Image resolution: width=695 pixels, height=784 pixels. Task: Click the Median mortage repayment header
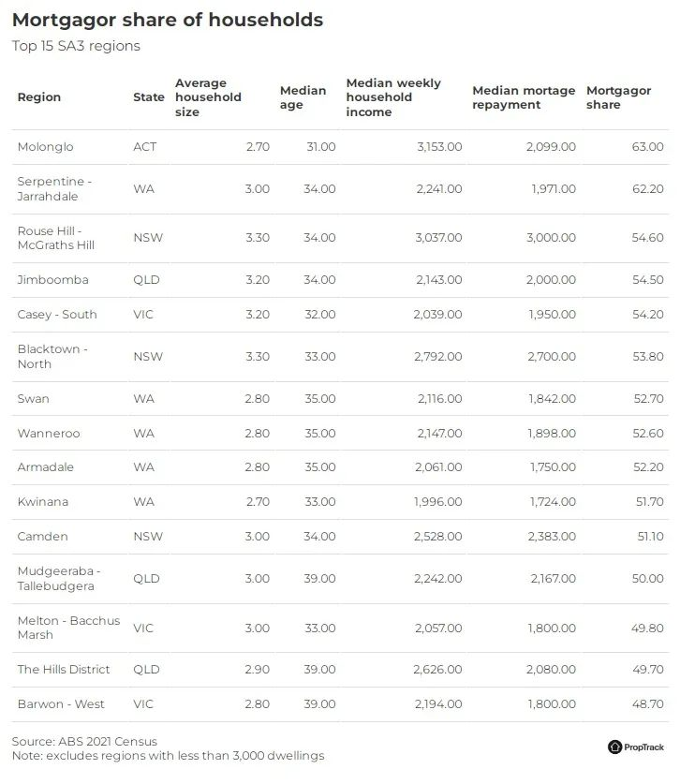click(x=524, y=97)
